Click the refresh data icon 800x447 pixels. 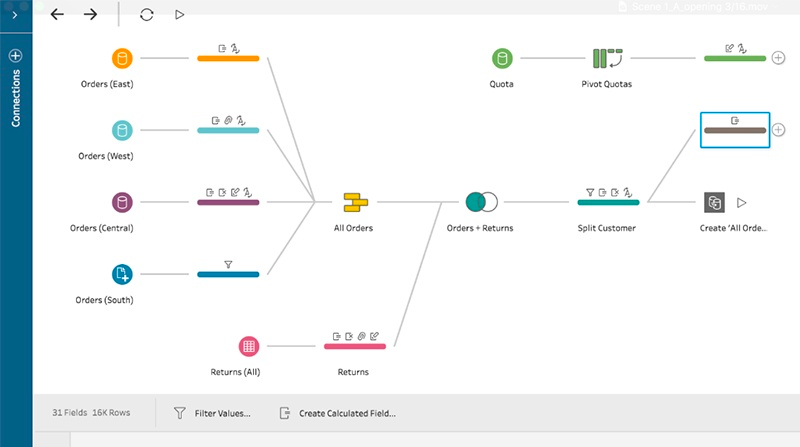(147, 15)
